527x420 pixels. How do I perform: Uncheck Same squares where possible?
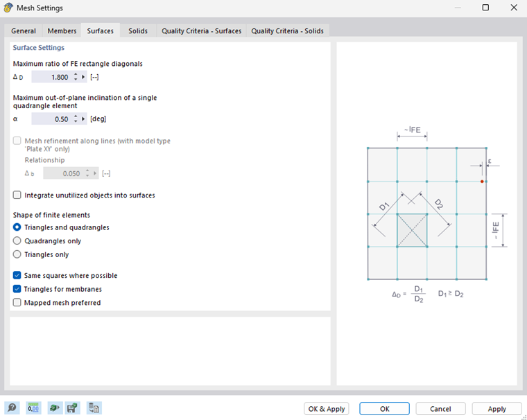coord(17,276)
